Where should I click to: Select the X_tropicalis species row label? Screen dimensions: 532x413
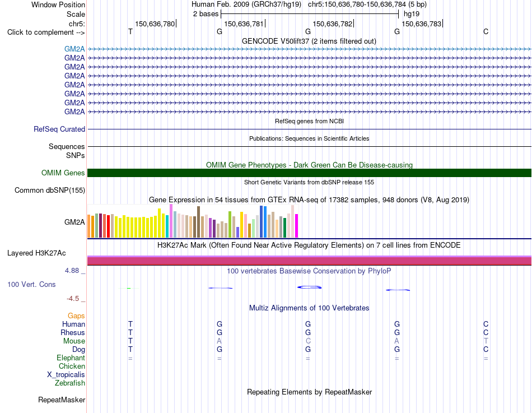click(x=66, y=375)
